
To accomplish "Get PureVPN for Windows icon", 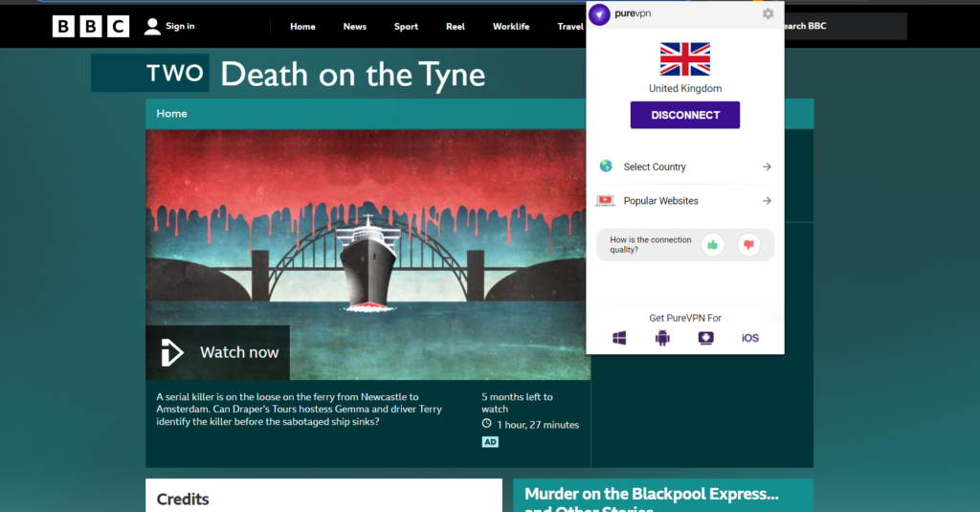I will (x=619, y=338).
